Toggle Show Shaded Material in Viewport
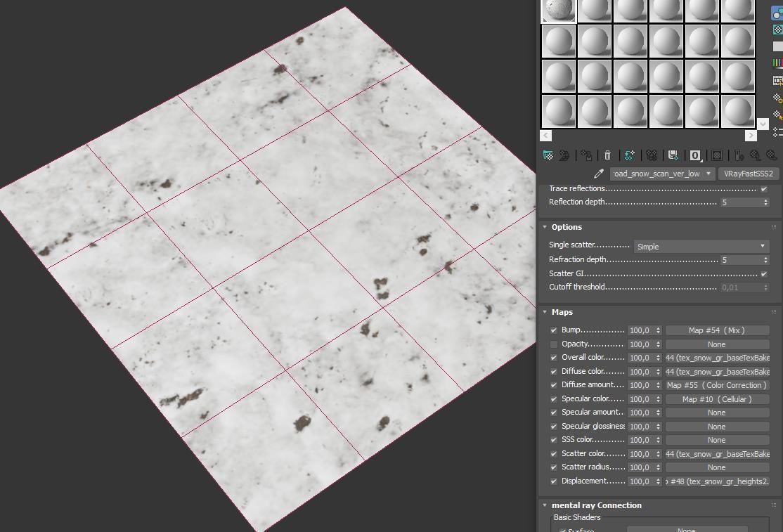The height and width of the screenshot is (532, 783). 717,156
